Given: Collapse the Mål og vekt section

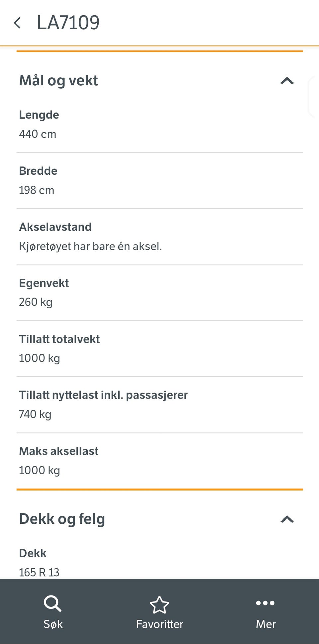Looking at the screenshot, I should click(287, 81).
